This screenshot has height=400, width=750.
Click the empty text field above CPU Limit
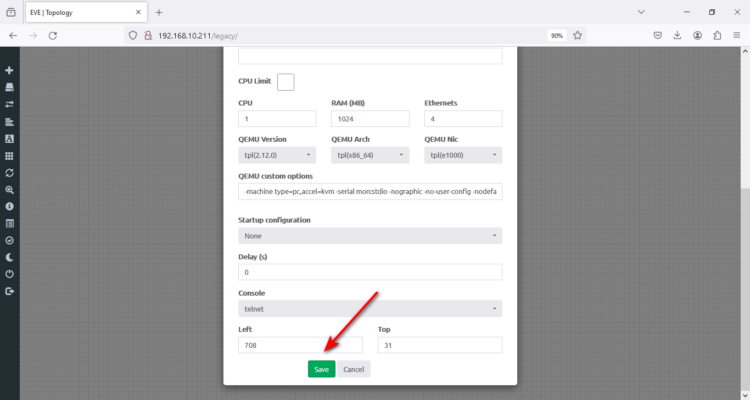click(370, 56)
